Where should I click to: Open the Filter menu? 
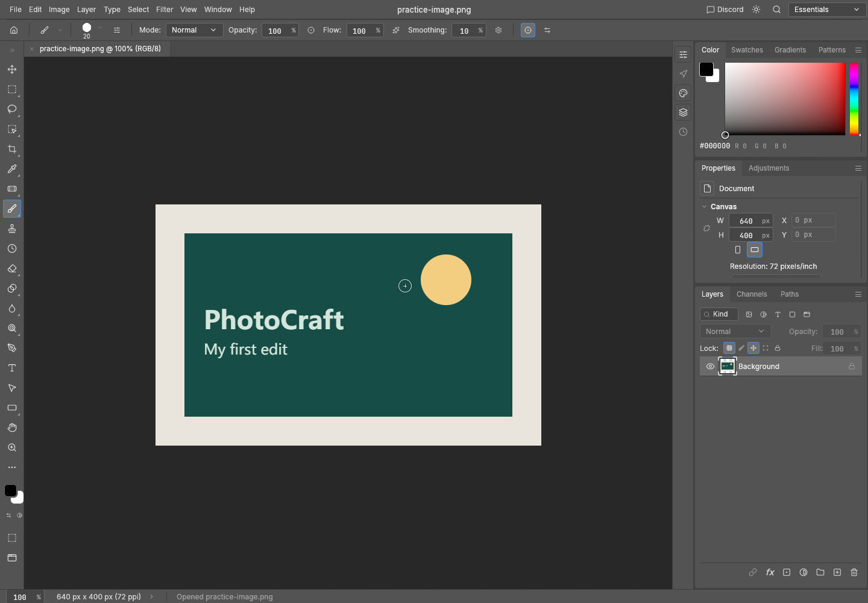[x=165, y=10]
